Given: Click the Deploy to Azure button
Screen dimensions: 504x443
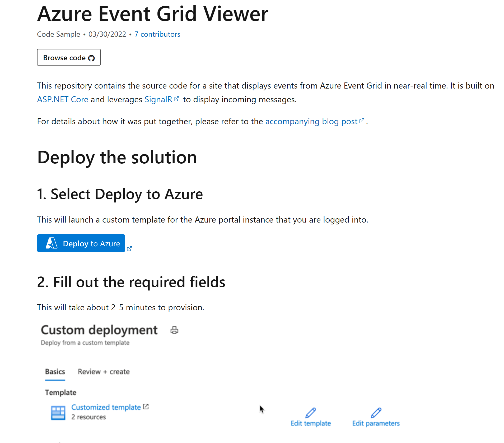Looking at the screenshot, I should [81, 243].
